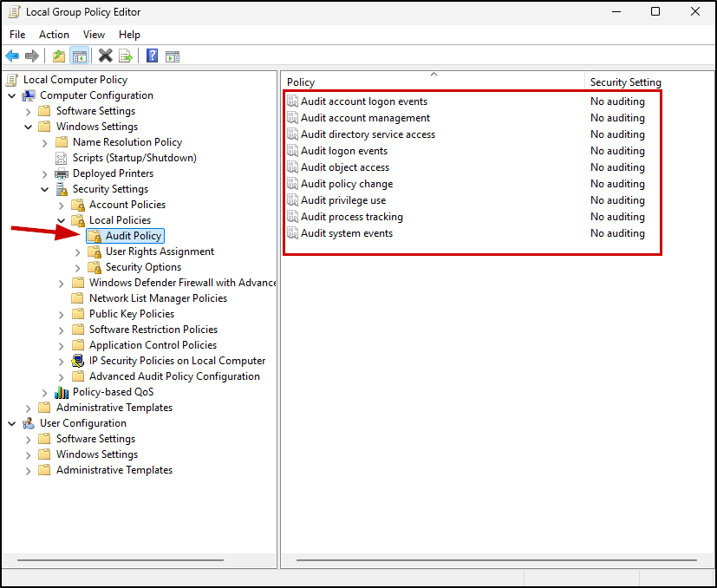Click the Policy column header
This screenshot has width=717, height=588.
point(433,82)
